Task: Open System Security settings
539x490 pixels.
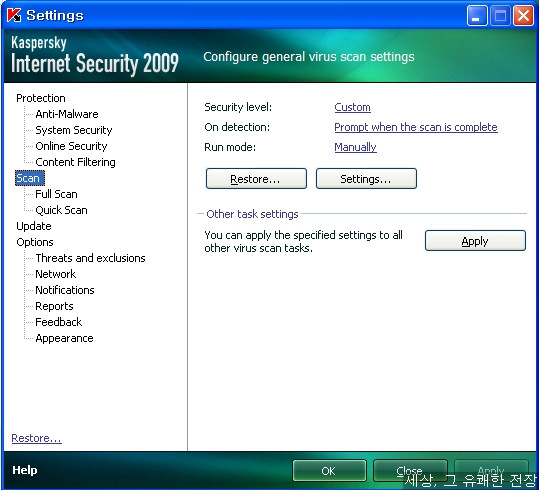Action: click(74, 130)
